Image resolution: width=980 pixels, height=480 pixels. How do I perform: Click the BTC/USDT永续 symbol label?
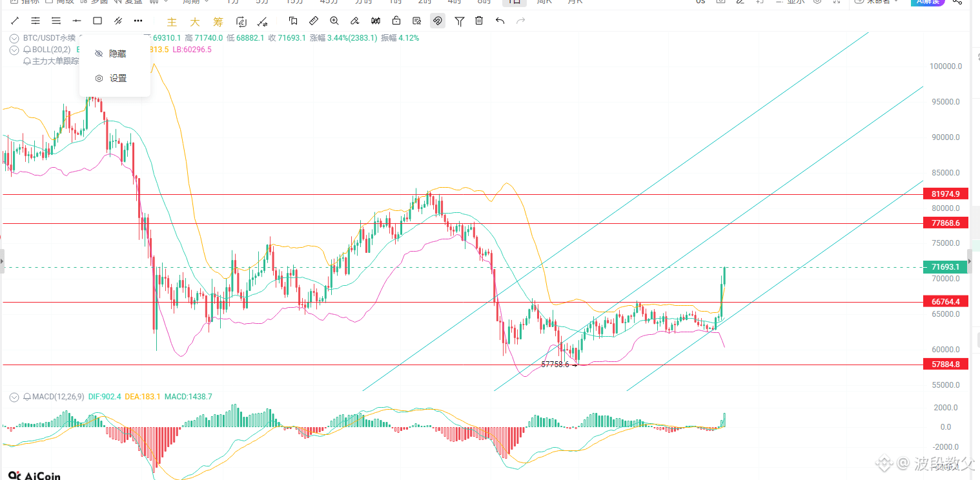click(x=48, y=38)
